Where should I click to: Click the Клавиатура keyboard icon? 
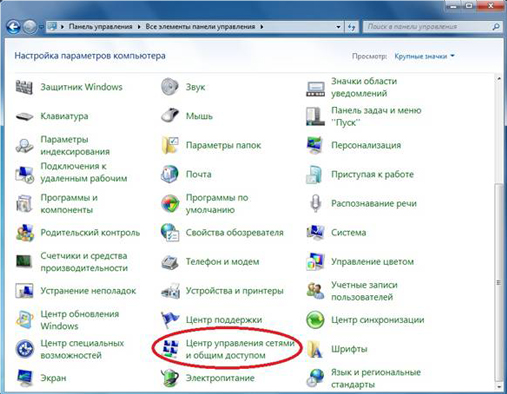24,116
